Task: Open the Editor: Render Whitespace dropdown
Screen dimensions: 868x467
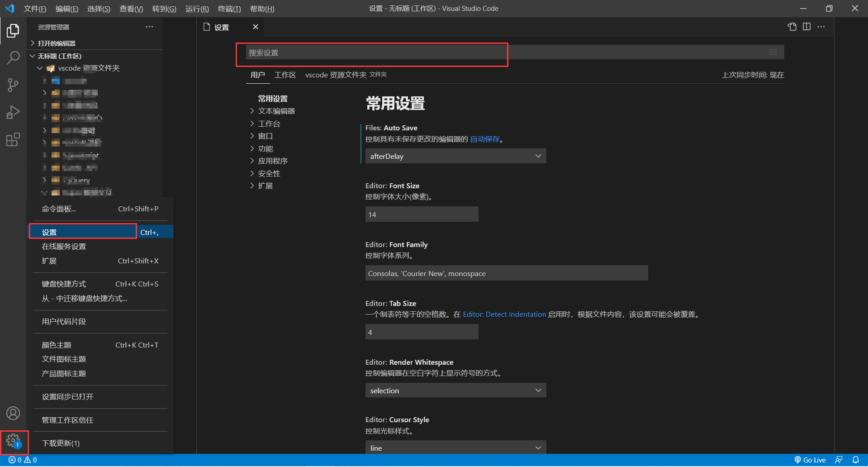Action: pos(455,390)
